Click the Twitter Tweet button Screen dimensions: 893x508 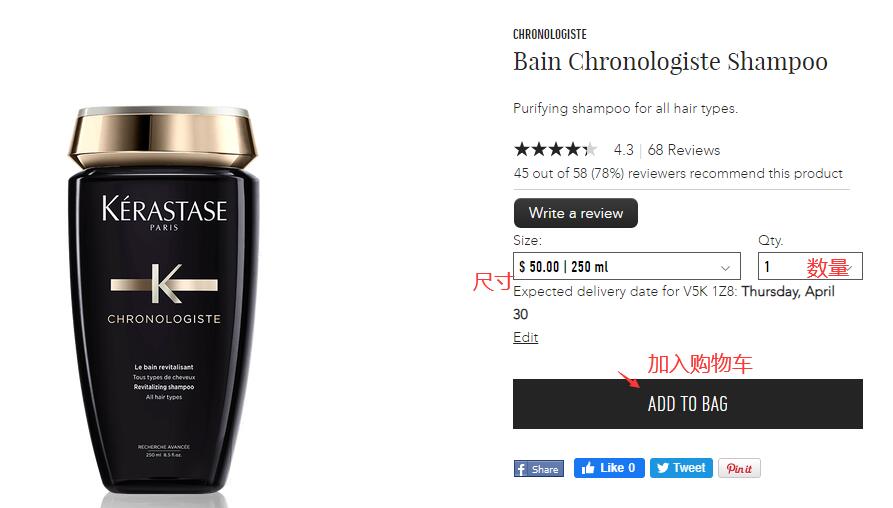[x=681, y=468]
